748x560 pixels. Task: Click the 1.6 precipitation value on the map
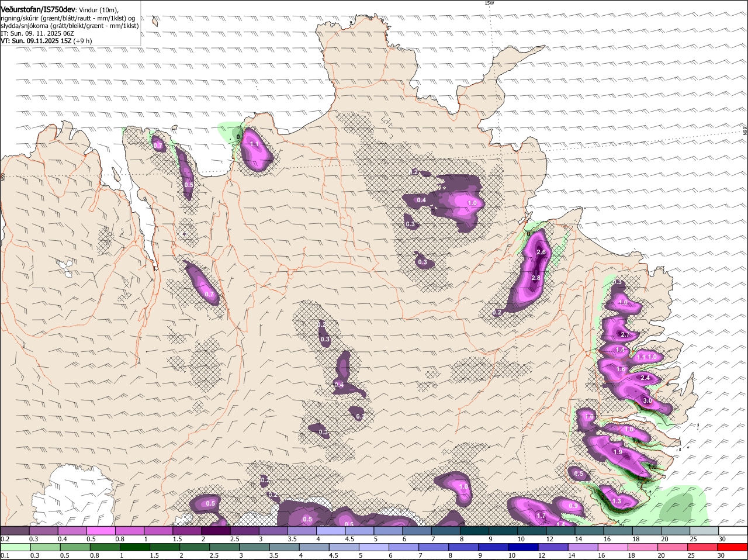621,369
